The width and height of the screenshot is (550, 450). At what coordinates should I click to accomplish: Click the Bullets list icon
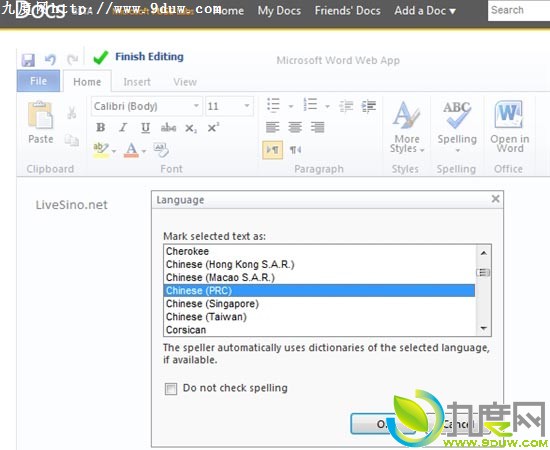click(274, 105)
